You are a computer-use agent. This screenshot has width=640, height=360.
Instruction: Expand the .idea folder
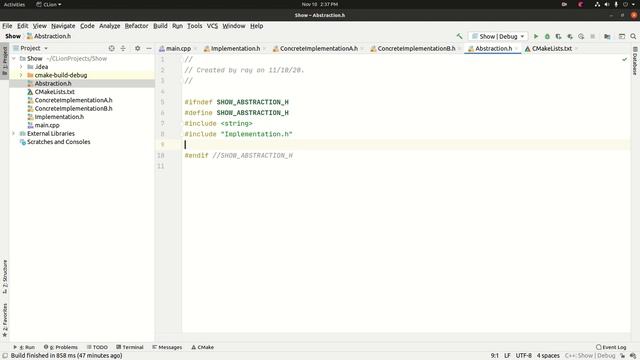coord(21,67)
